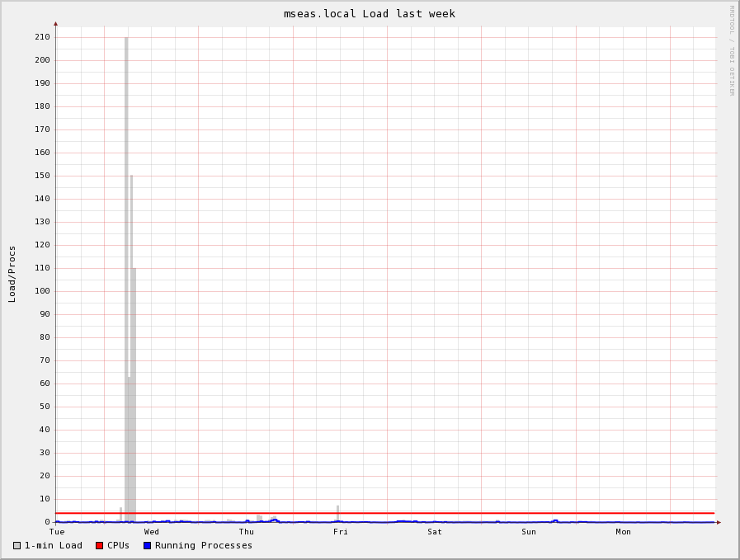Click the gray 1-min Load legend swatch
740x560 pixels.
(16, 545)
